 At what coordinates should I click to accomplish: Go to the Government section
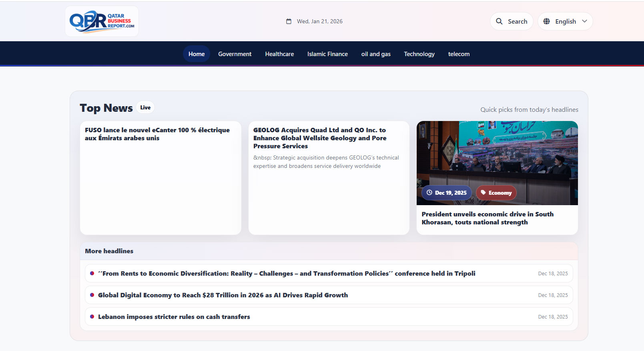pos(235,54)
